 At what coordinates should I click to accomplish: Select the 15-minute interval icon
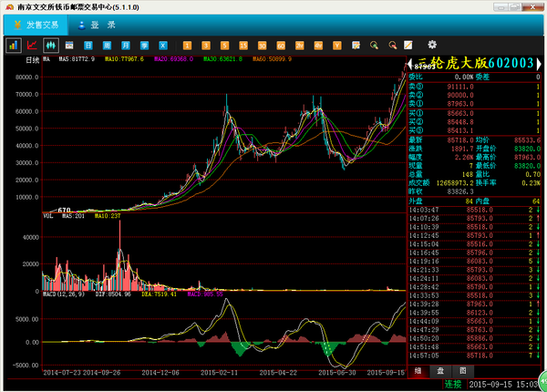(243, 46)
